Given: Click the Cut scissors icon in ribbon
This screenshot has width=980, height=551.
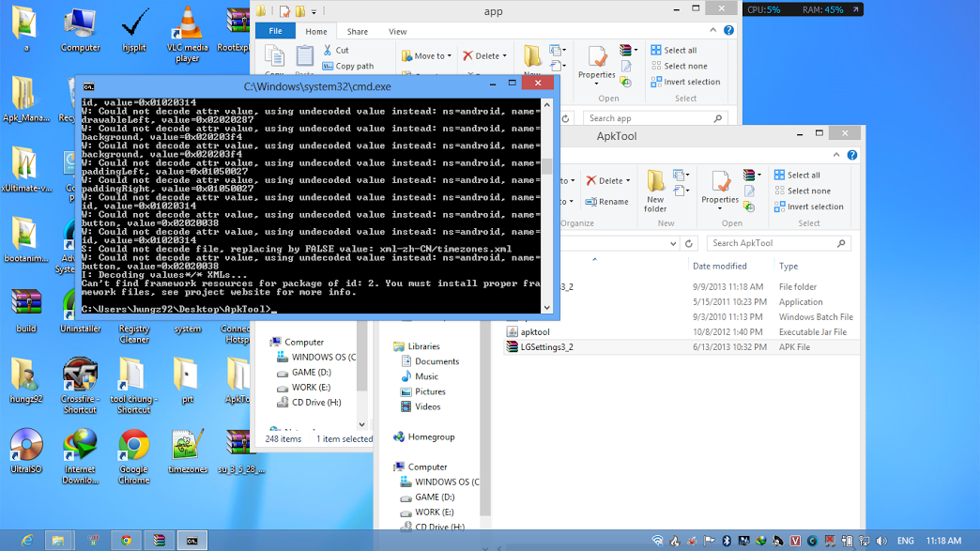Looking at the screenshot, I should (328, 50).
